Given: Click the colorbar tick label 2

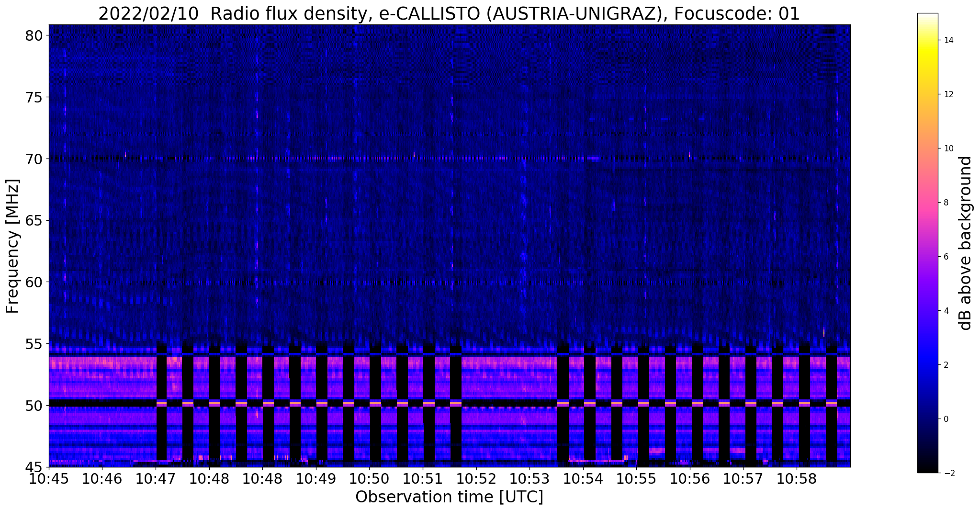Looking at the screenshot, I should pos(946,365).
